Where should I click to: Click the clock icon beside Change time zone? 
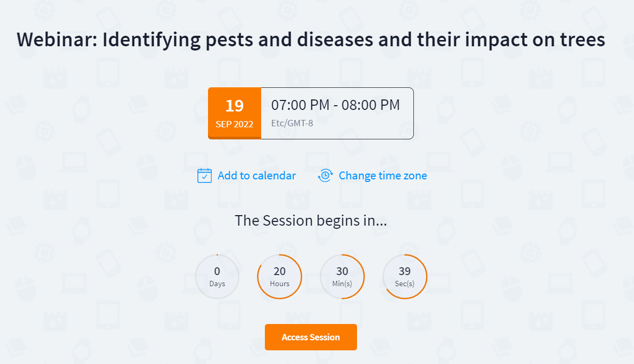[x=325, y=176]
